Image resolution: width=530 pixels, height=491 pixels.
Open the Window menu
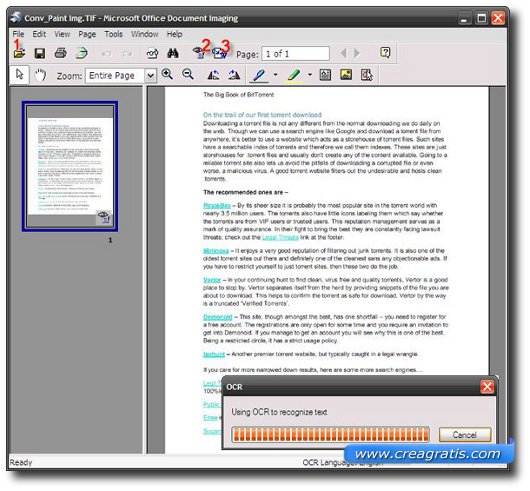(x=145, y=34)
